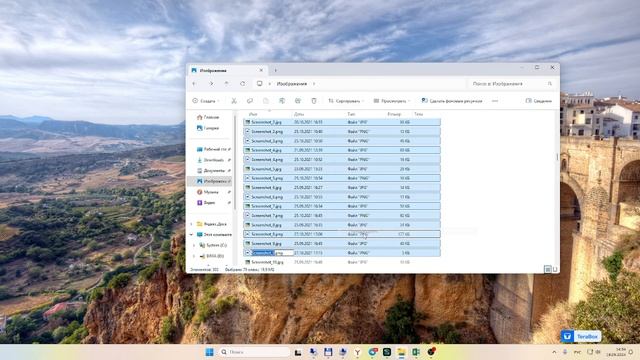Open Галерея in the sidebar
This screenshot has width=640, height=360.
click(208, 128)
